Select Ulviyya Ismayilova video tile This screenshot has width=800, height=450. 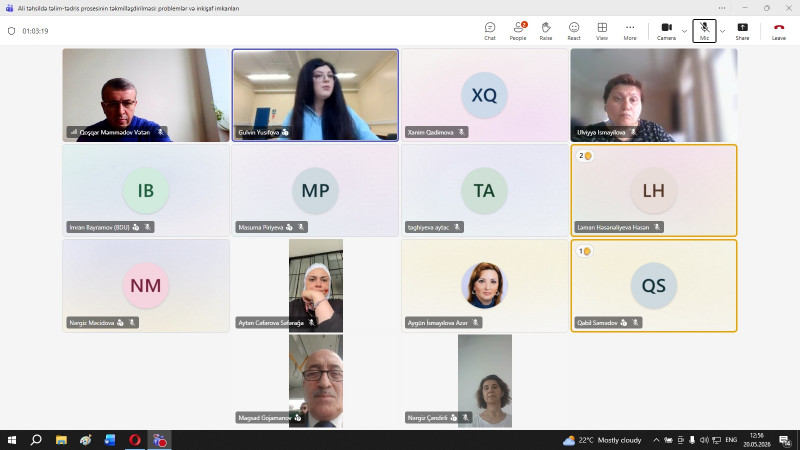point(654,95)
